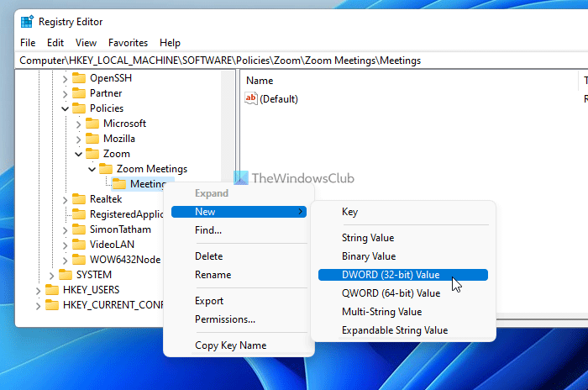Click the Registry Editor app icon
588x390 pixels.
27,22
